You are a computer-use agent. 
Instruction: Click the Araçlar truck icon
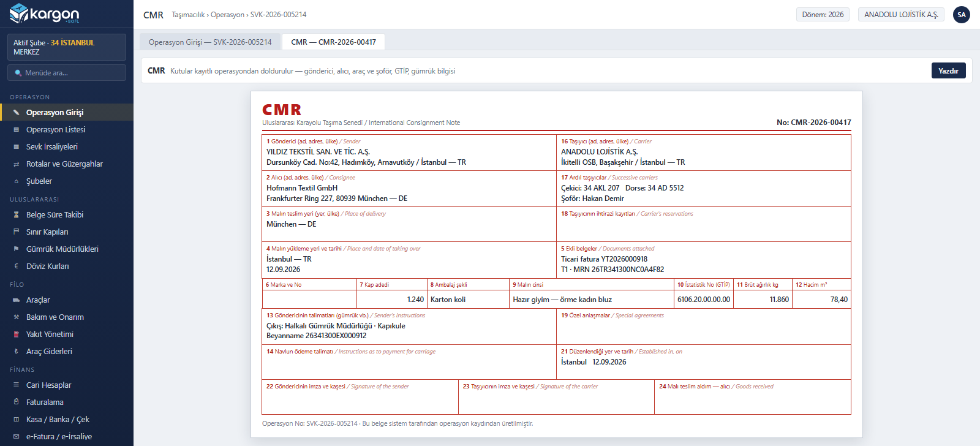(17, 300)
